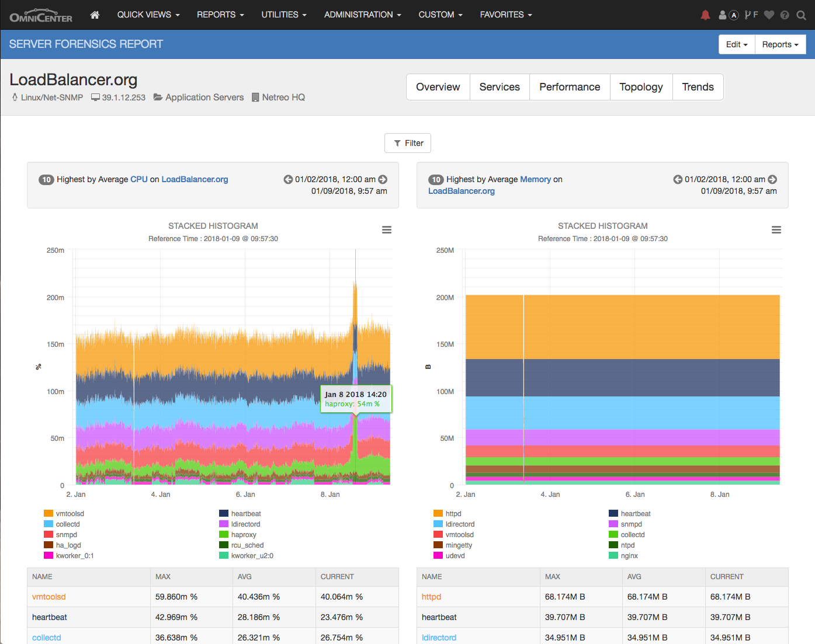Image resolution: width=815 pixels, height=644 pixels.
Task: Click the 10 count badge on CPU panel
Action: pos(46,180)
